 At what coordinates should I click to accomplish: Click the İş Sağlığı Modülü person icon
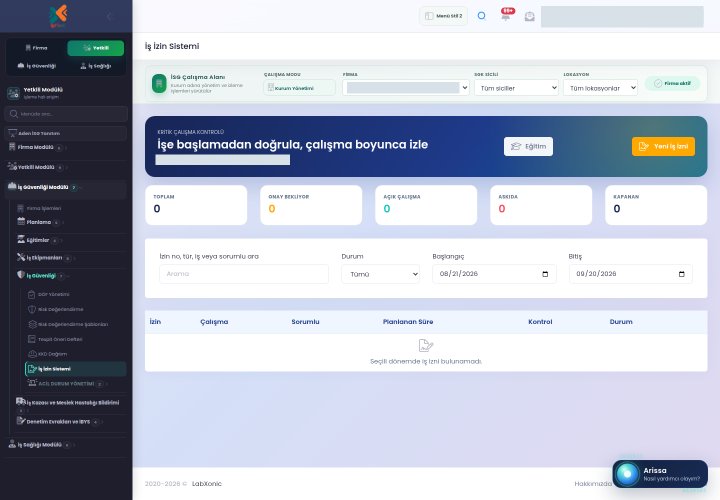coord(12,444)
